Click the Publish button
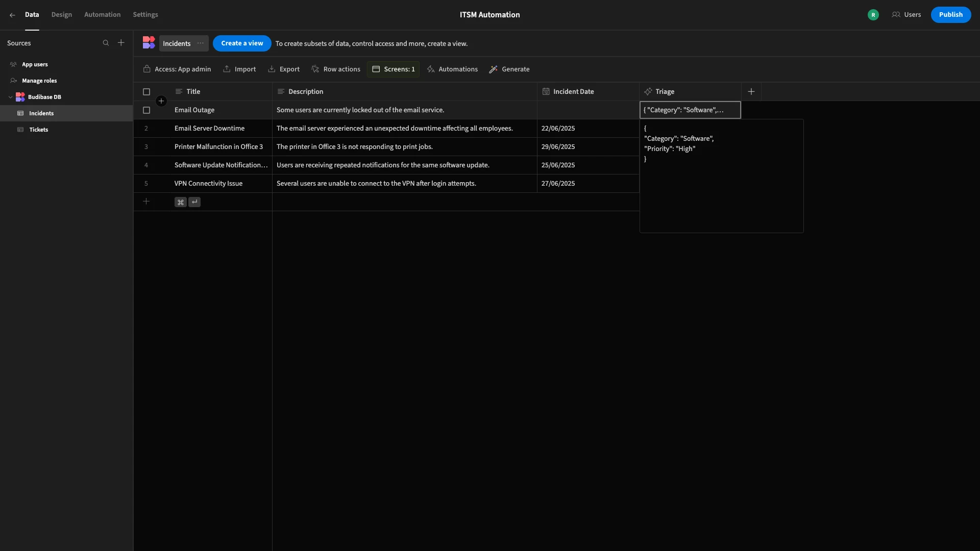The image size is (980, 551). coord(951,15)
